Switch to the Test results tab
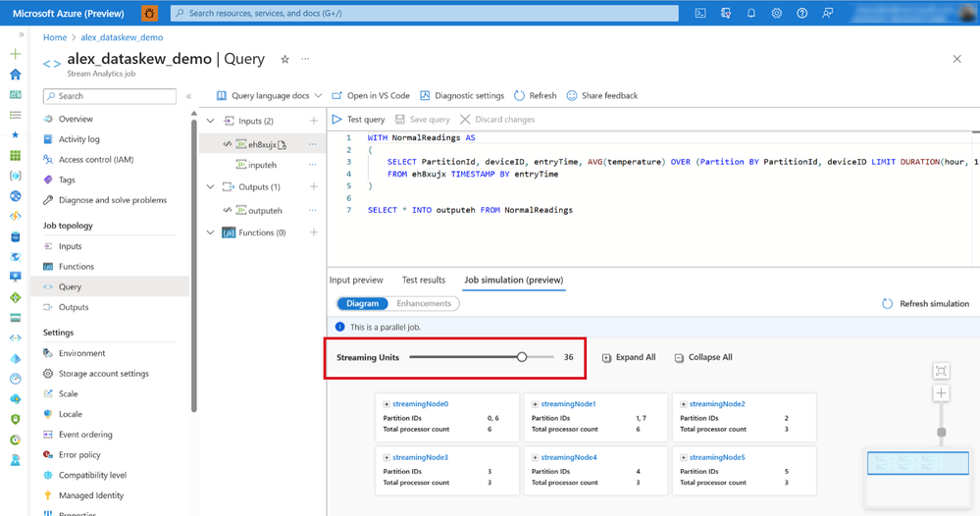 click(424, 280)
